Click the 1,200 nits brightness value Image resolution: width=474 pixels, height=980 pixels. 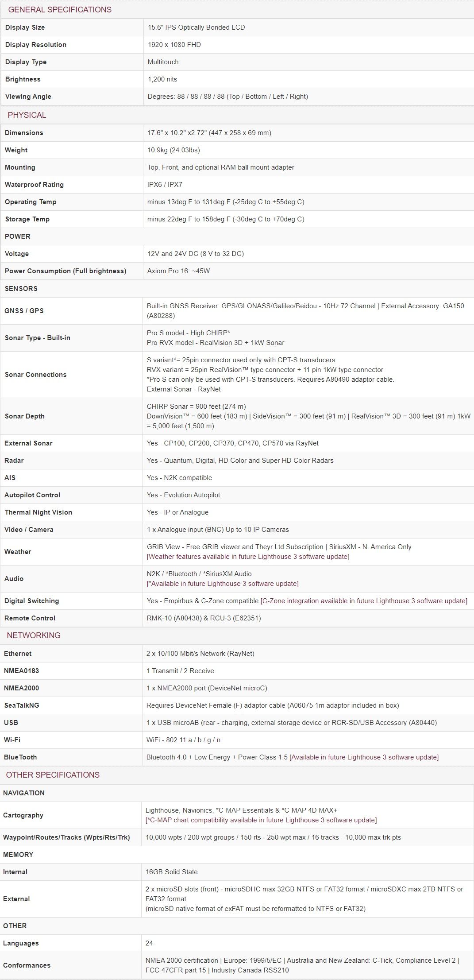(x=162, y=79)
